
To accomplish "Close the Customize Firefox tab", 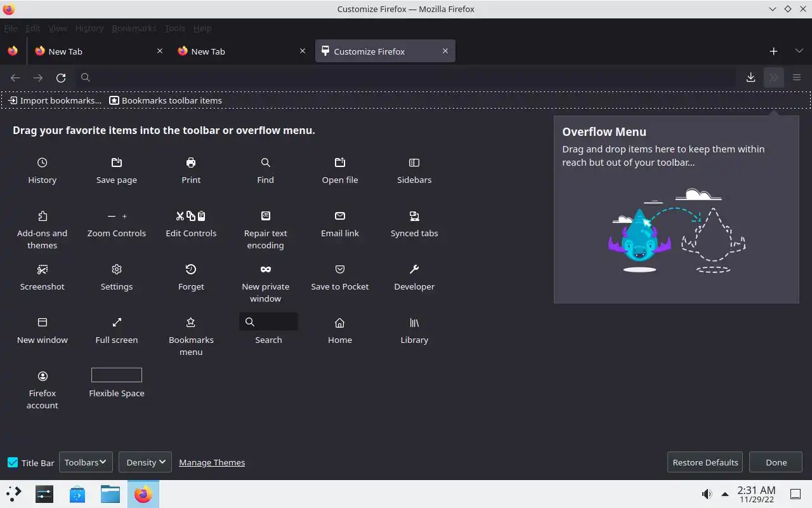I will click(x=445, y=51).
